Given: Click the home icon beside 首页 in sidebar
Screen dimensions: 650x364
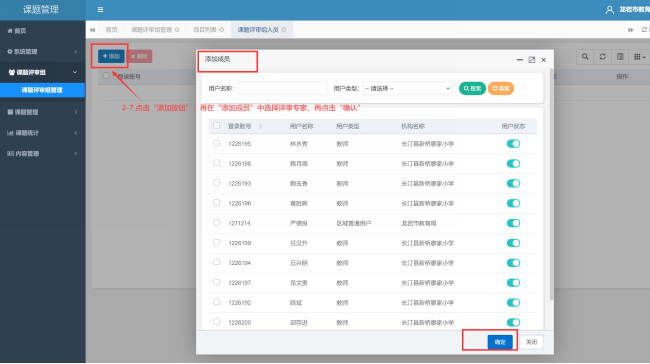Looking at the screenshot, I should tap(10, 31).
